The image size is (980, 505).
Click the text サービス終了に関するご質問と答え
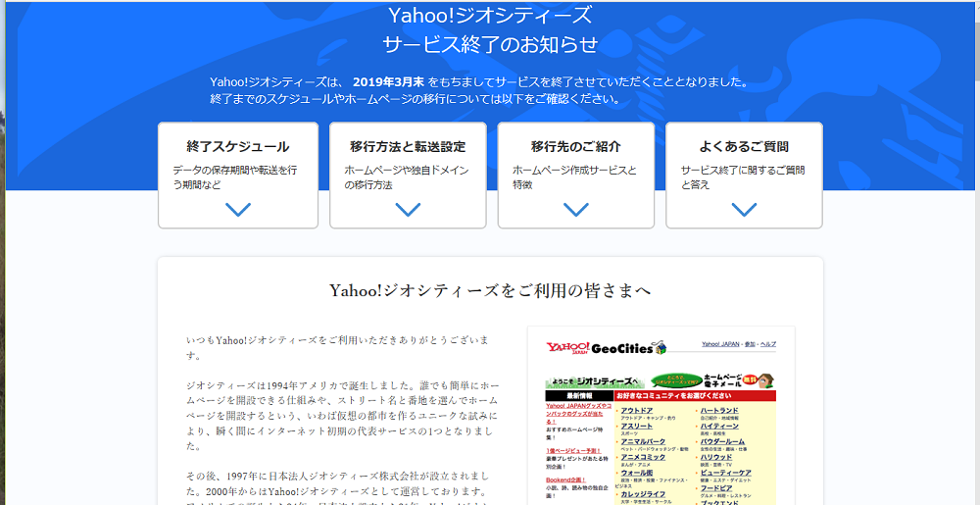click(x=743, y=177)
